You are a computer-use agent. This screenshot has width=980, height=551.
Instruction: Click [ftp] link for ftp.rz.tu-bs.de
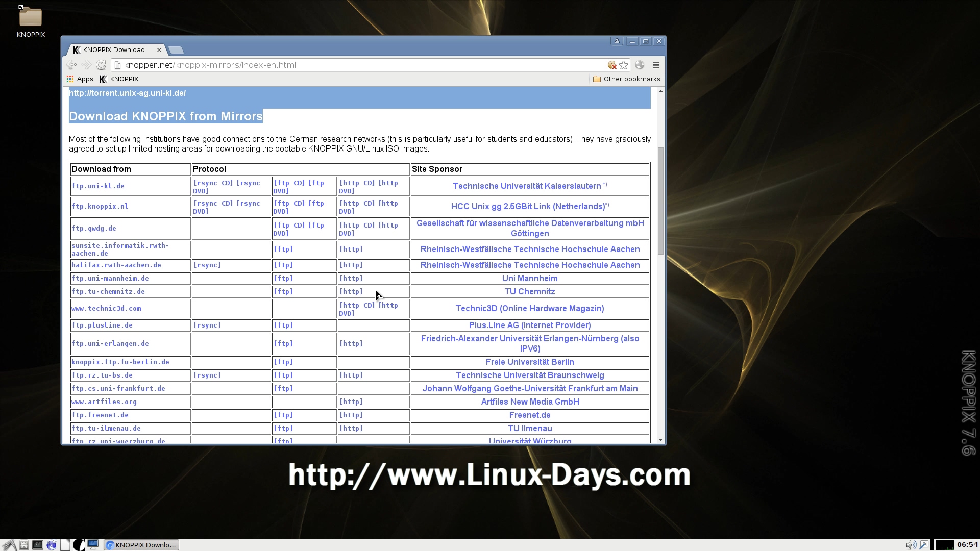pos(283,375)
